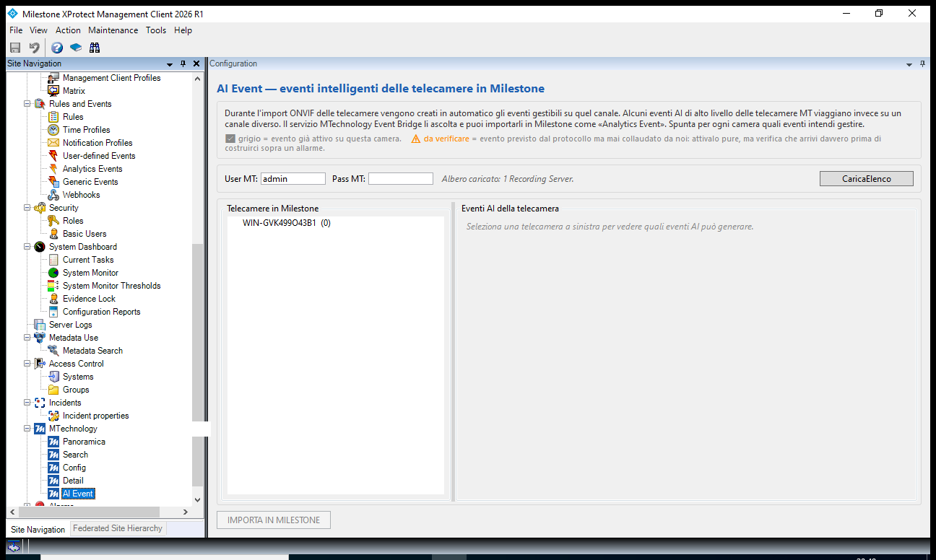Viewport: 936px width, 560px height.
Task: Click the Time Profiles clock icon
Action: 53,130
